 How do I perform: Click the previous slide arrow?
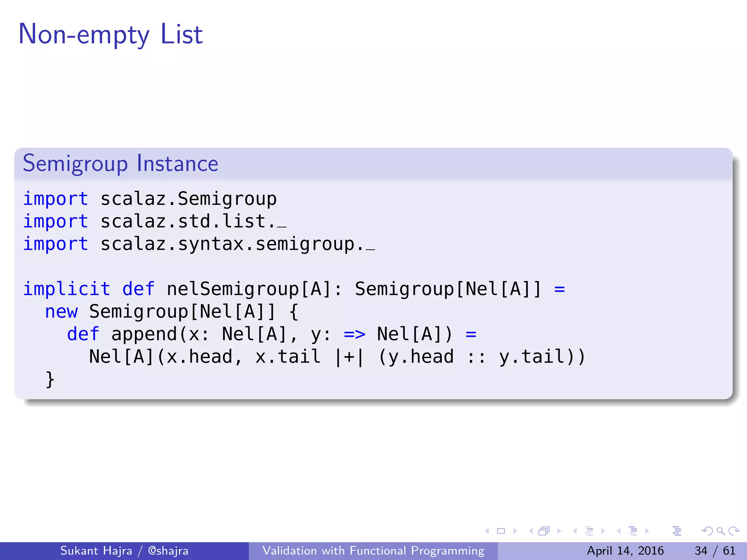(x=487, y=531)
